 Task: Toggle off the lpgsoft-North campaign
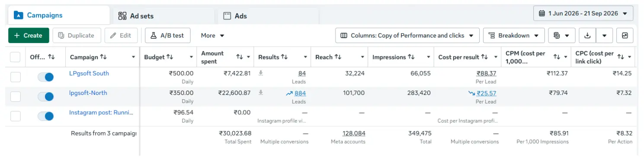click(46, 97)
